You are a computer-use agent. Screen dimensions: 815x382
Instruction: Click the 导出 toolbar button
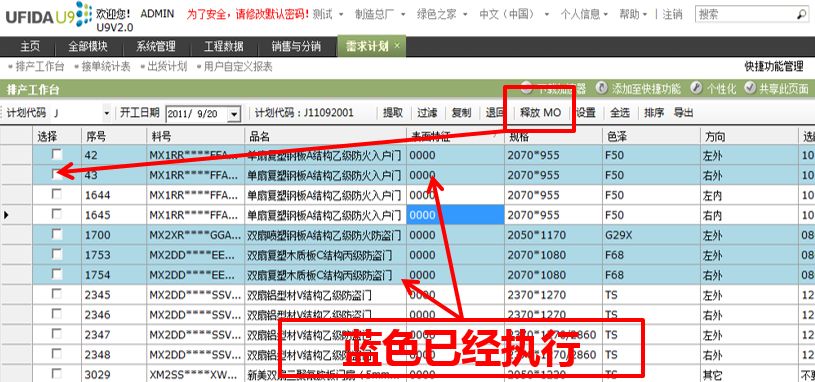click(x=683, y=113)
